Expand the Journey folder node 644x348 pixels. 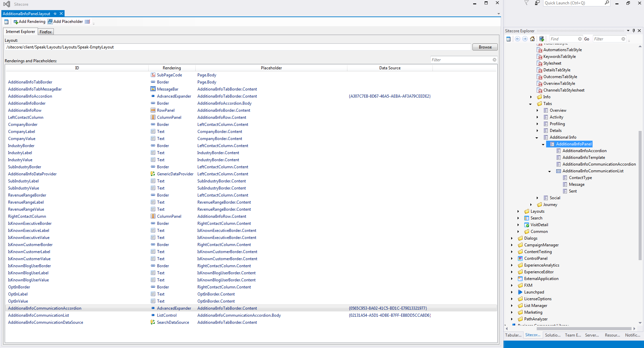click(x=531, y=205)
